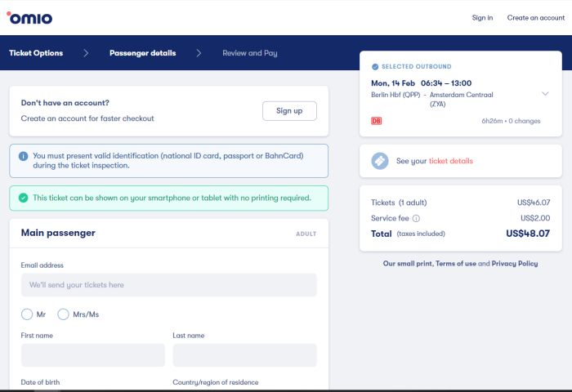
Task: Click the ticket icon beside See your ticket details
Action: (x=380, y=161)
